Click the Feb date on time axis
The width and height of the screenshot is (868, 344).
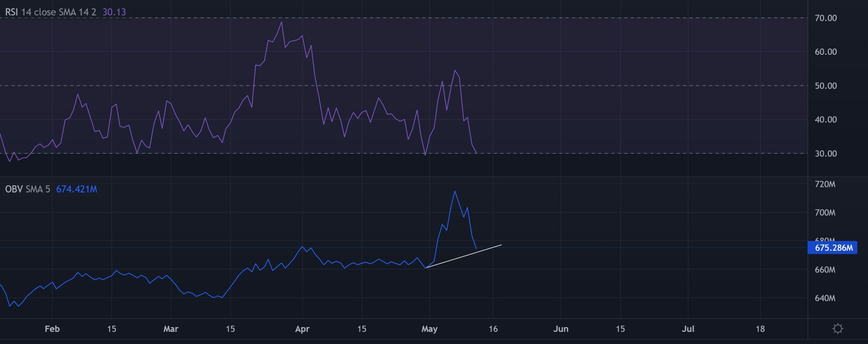tap(52, 329)
